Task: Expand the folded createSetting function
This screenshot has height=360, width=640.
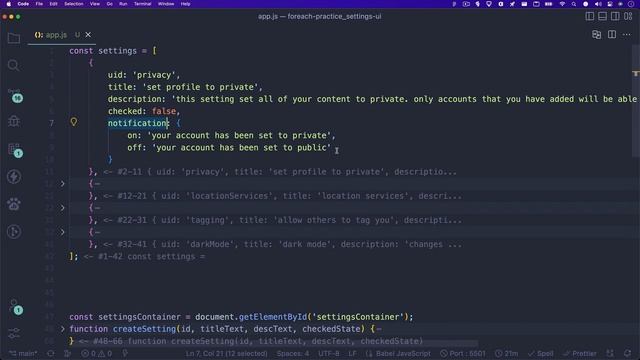Action: 62,329
